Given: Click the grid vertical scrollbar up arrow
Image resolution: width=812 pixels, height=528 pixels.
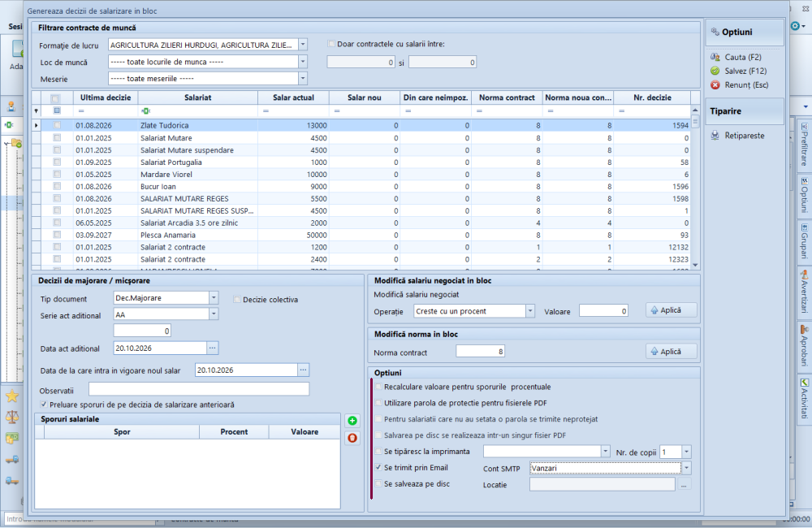Looking at the screenshot, I should click(x=696, y=110).
